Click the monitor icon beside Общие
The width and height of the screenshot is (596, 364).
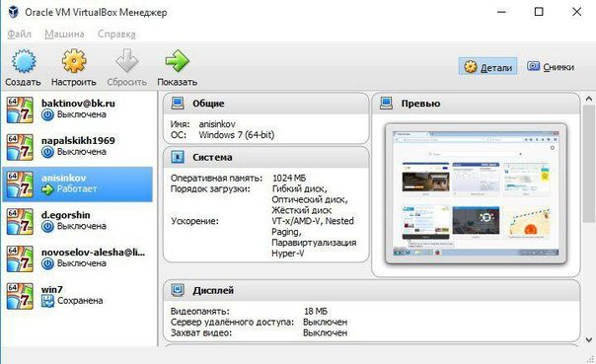[178, 103]
